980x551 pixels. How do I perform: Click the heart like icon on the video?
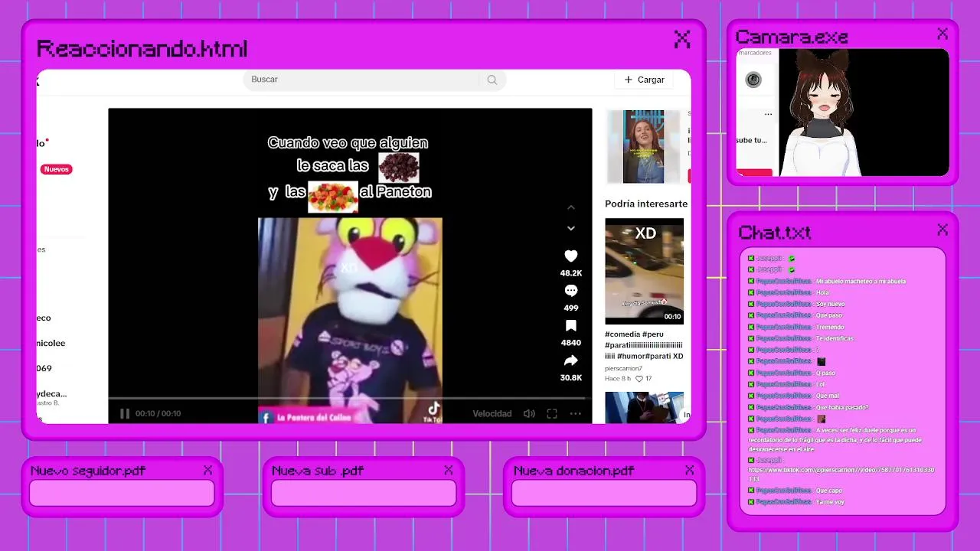[x=570, y=256]
